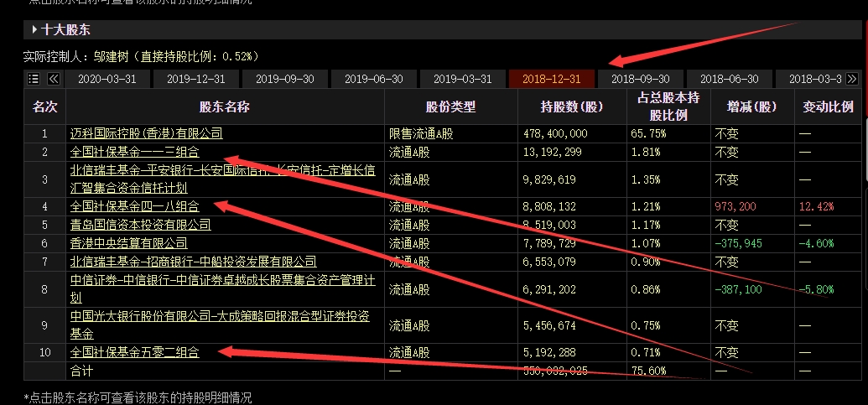The width and height of the screenshot is (868, 405).
Task: Click the green -375,945 decrease value
Action: coord(739,243)
